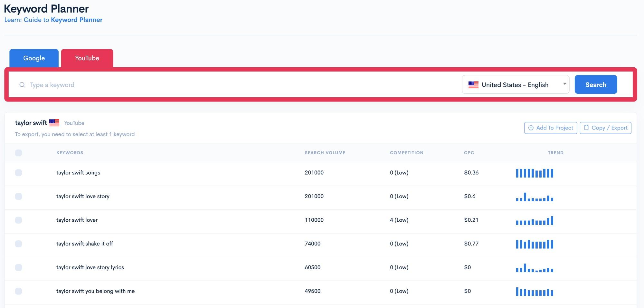Check the box for taylor swift love story

click(19, 196)
